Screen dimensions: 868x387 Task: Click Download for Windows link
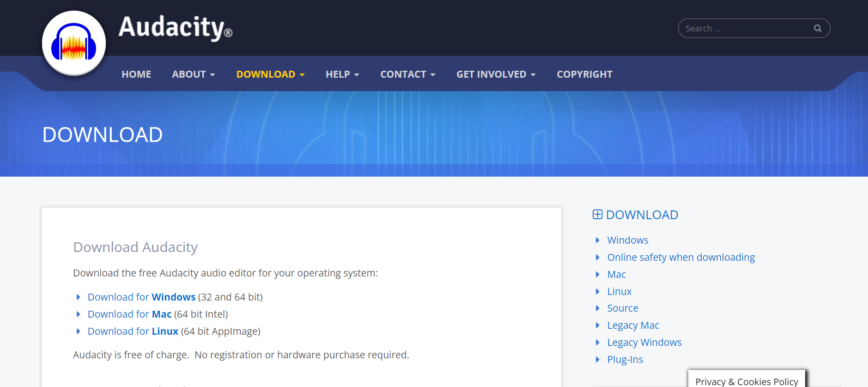[141, 297]
